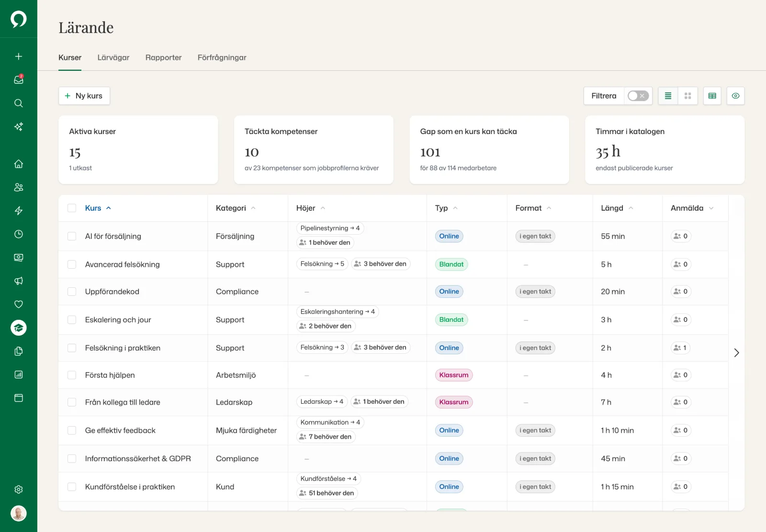Open the Avancerad felsökning course
766x532 pixels.
123,264
